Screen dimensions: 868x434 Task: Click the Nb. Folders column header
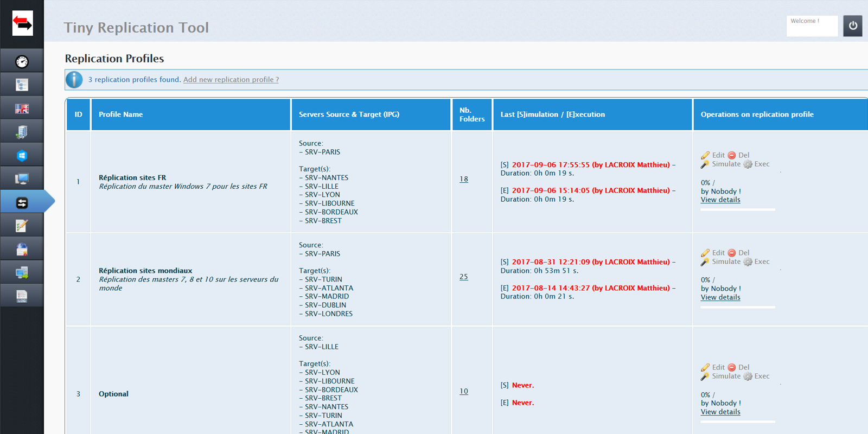click(x=472, y=114)
